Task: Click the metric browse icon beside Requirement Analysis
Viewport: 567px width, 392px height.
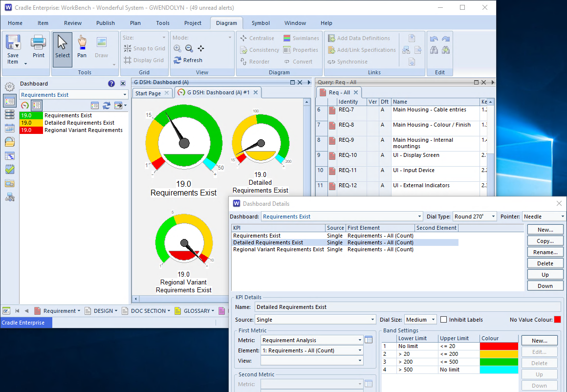Action: 369,340
